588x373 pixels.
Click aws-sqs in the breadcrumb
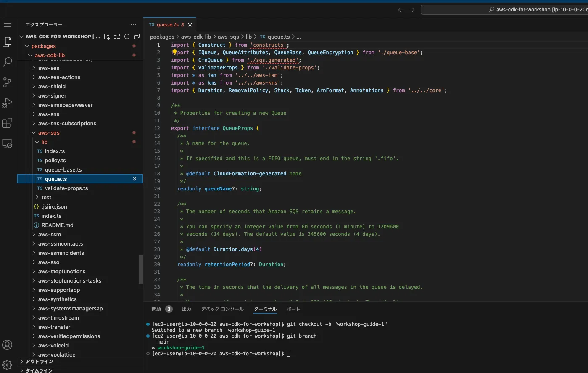pos(228,37)
